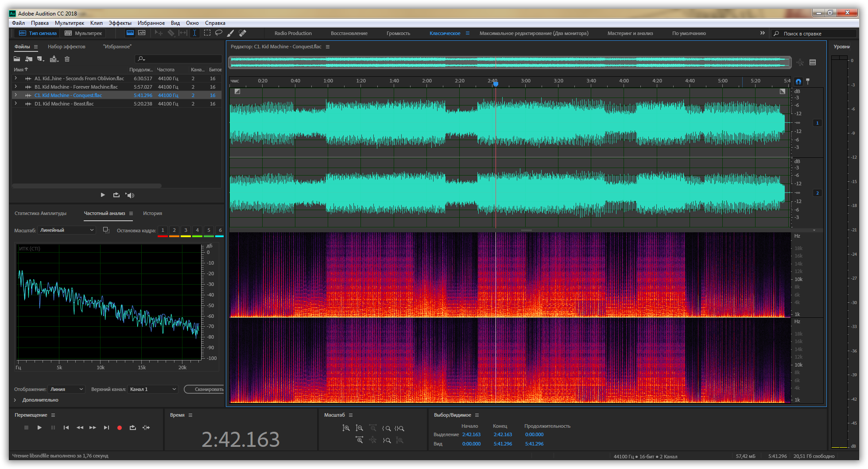Viewport: 868px width, 469px height.
Task: Expand D1 Beast.flac file row
Action: (x=16, y=103)
